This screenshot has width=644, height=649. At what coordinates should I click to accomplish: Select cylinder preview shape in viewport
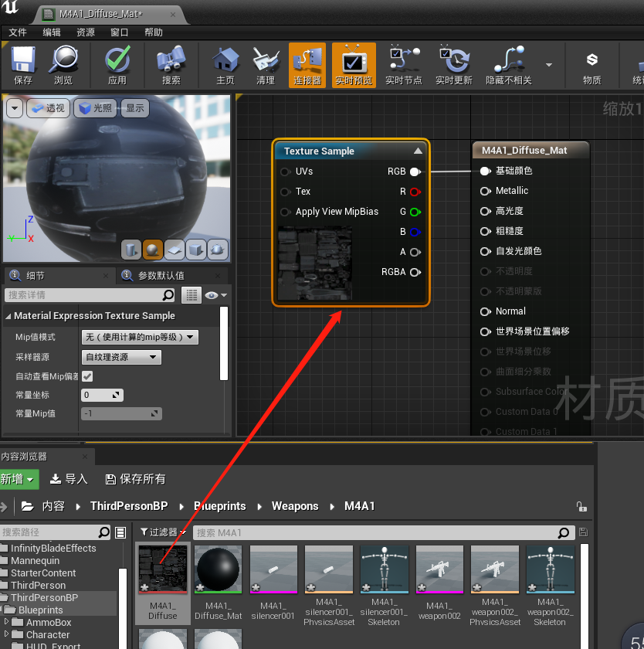131,250
